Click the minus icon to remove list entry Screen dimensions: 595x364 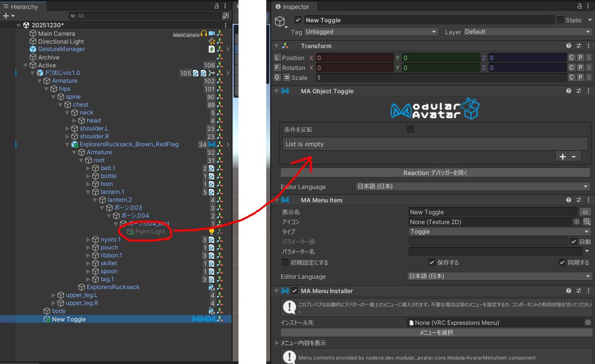pyautogui.click(x=574, y=157)
